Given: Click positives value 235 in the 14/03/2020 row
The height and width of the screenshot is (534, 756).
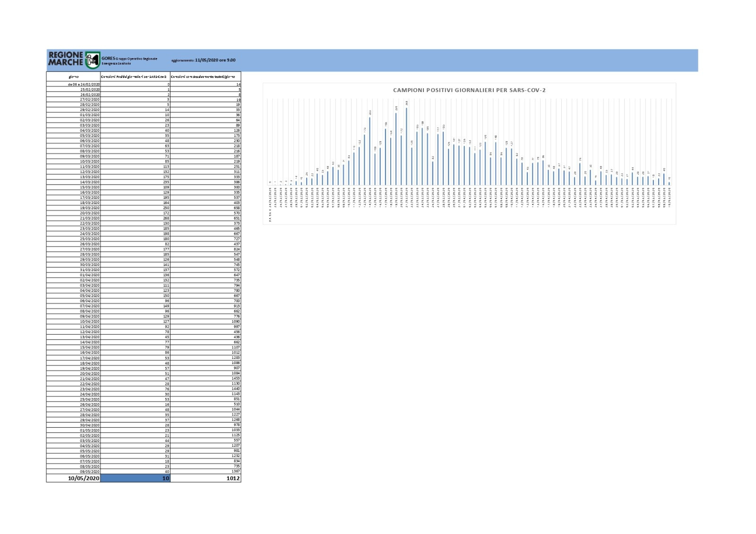Looking at the screenshot, I should tap(135, 182).
